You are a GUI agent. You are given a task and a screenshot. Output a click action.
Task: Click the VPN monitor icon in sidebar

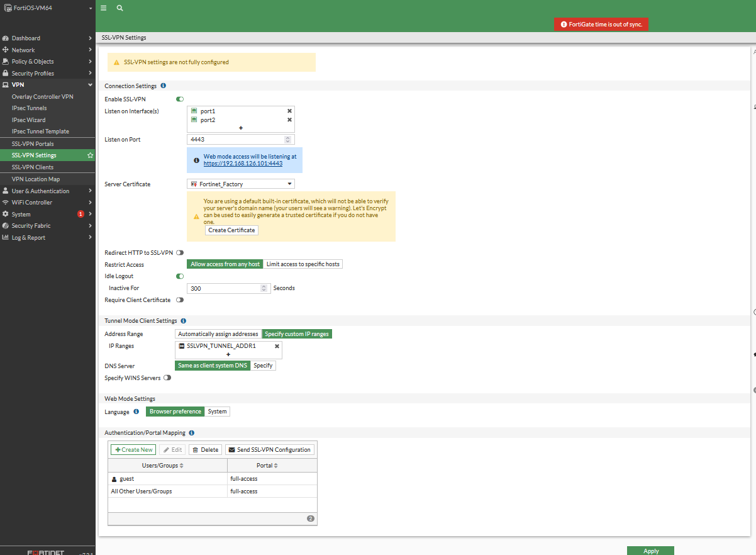pos(6,85)
